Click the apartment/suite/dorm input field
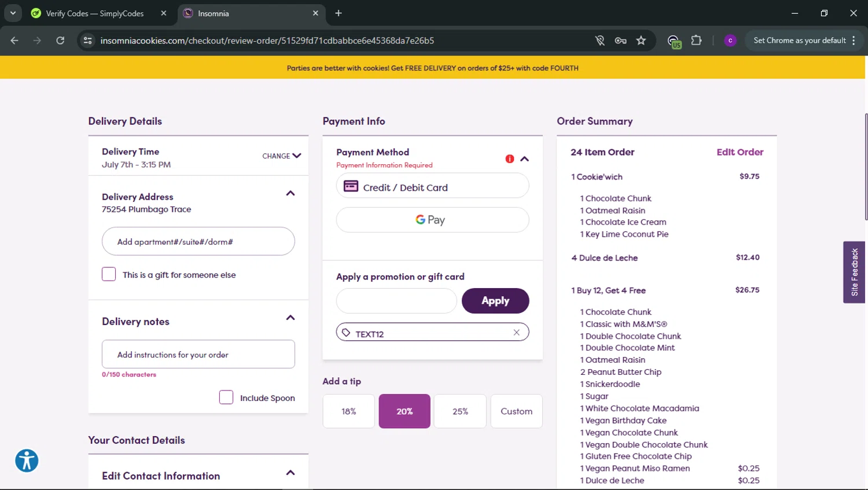 click(x=198, y=241)
